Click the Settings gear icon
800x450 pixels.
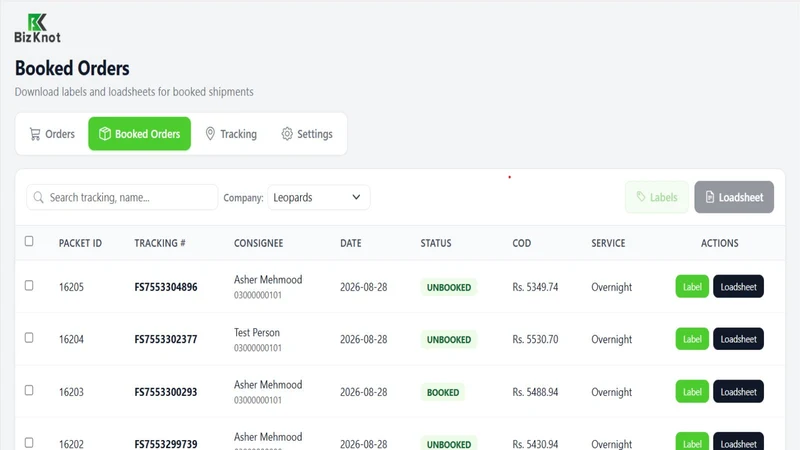tap(287, 134)
